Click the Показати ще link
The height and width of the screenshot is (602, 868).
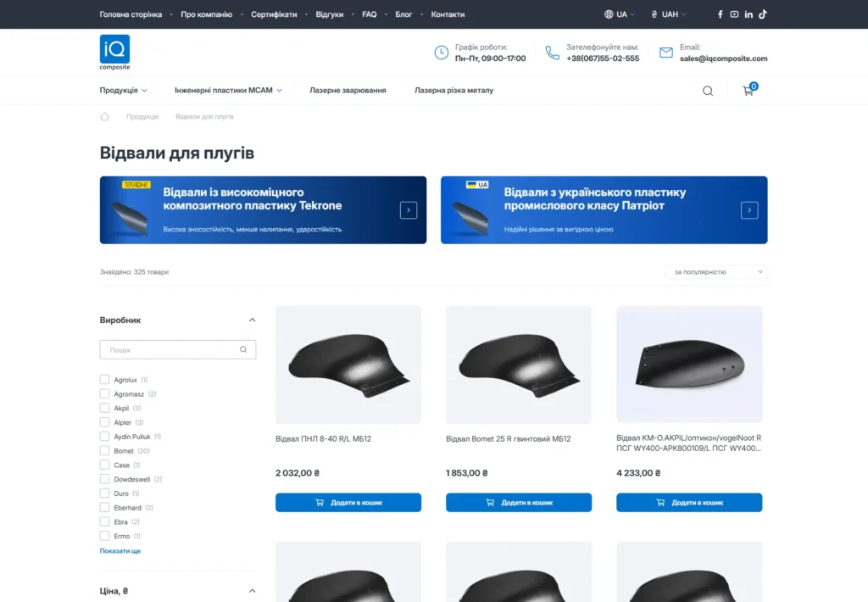(120, 551)
